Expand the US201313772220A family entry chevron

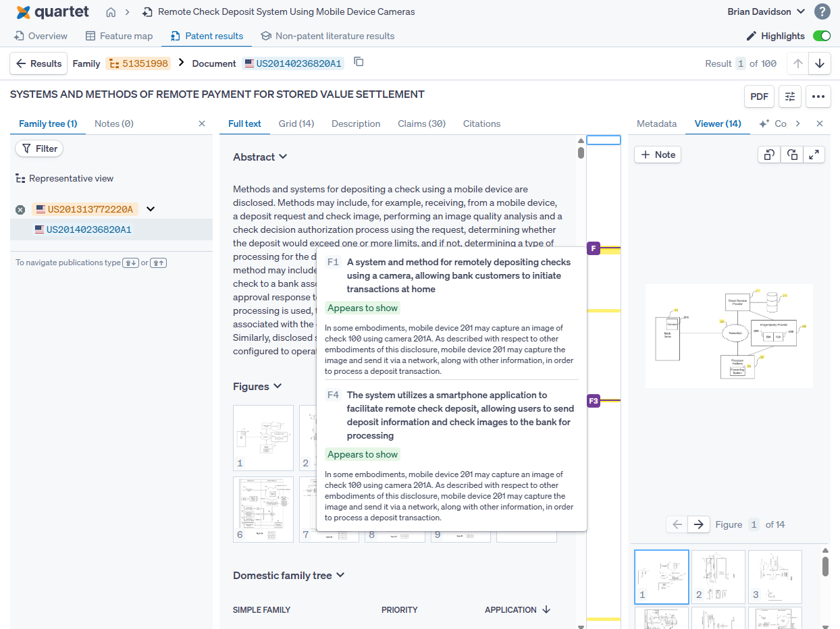[x=151, y=209]
